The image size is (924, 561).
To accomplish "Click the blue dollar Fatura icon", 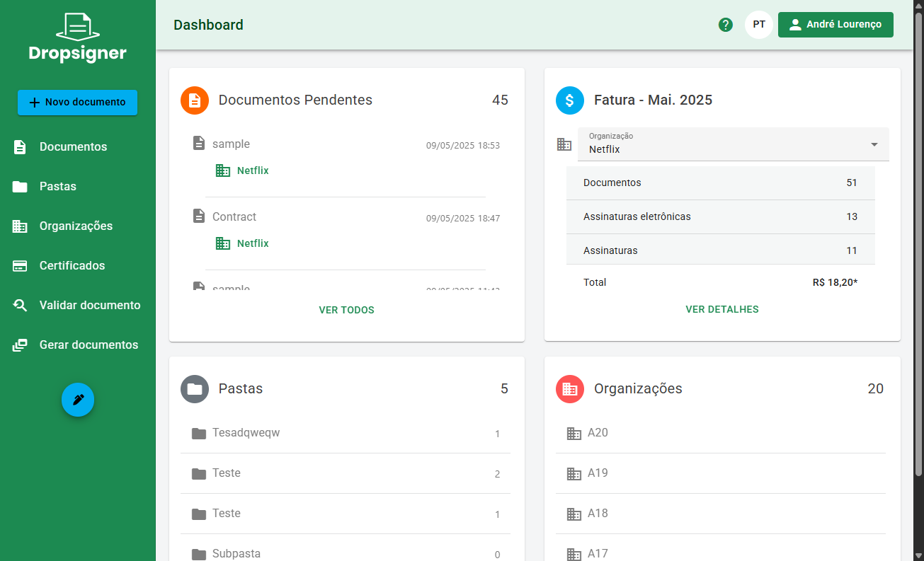I will pos(570,100).
